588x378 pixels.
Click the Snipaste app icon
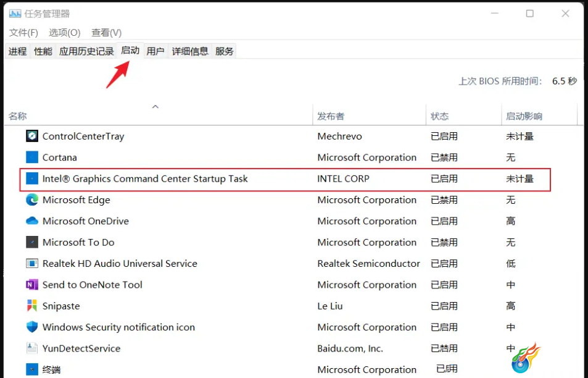click(x=32, y=306)
